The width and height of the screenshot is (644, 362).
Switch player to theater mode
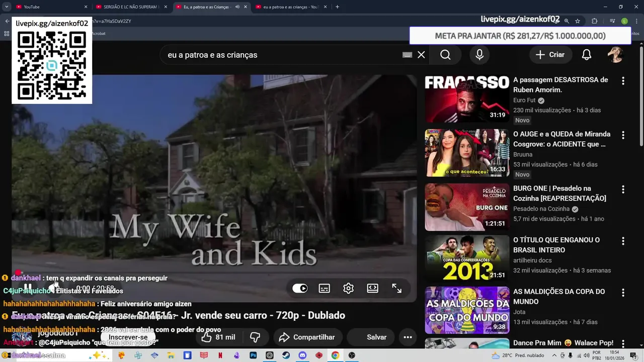click(x=372, y=288)
